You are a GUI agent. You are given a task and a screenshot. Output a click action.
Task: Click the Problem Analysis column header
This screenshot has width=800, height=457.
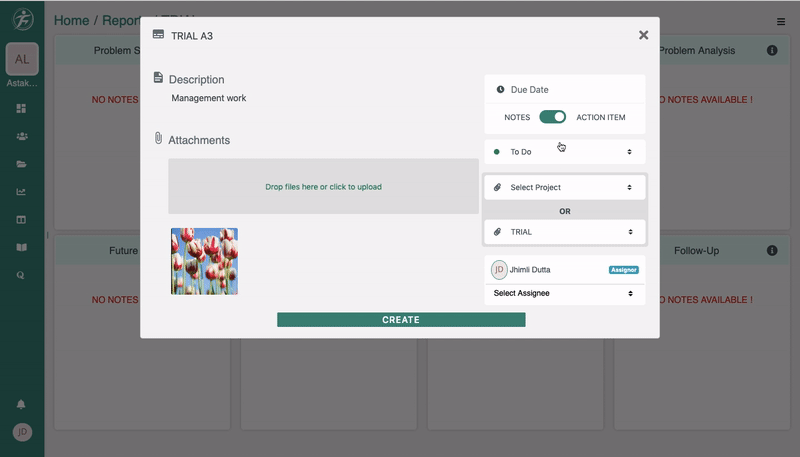pos(697,50)
